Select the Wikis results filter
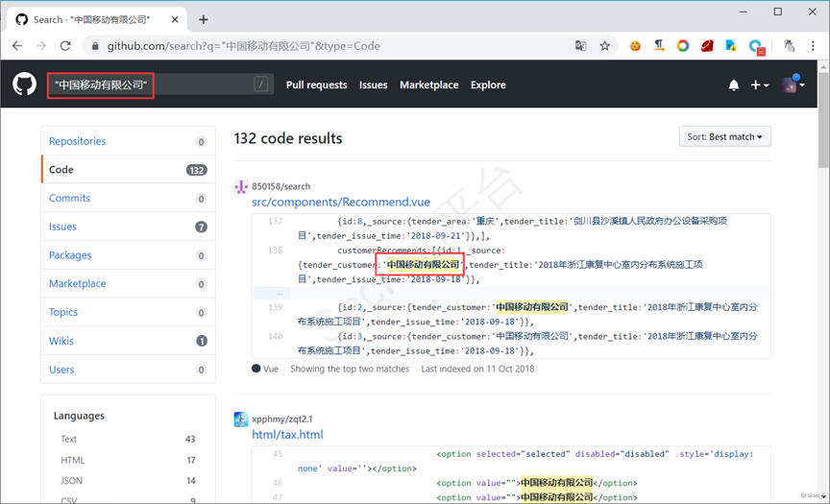830x504 pixels. coord(61,341)
